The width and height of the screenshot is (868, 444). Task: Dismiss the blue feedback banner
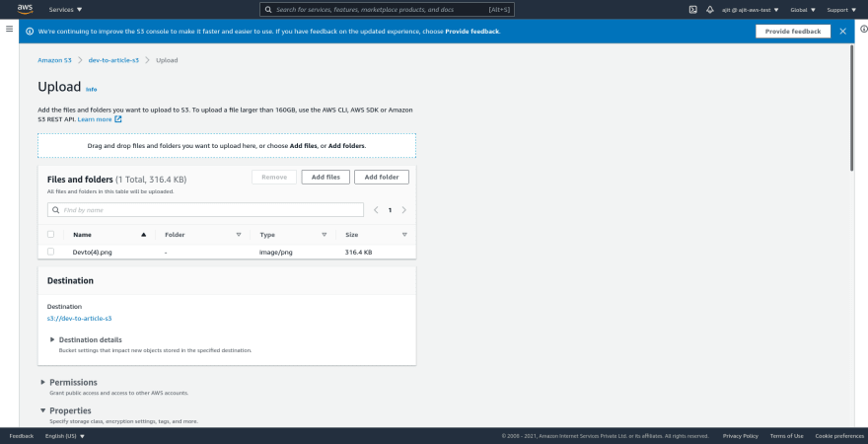(842, 32)
